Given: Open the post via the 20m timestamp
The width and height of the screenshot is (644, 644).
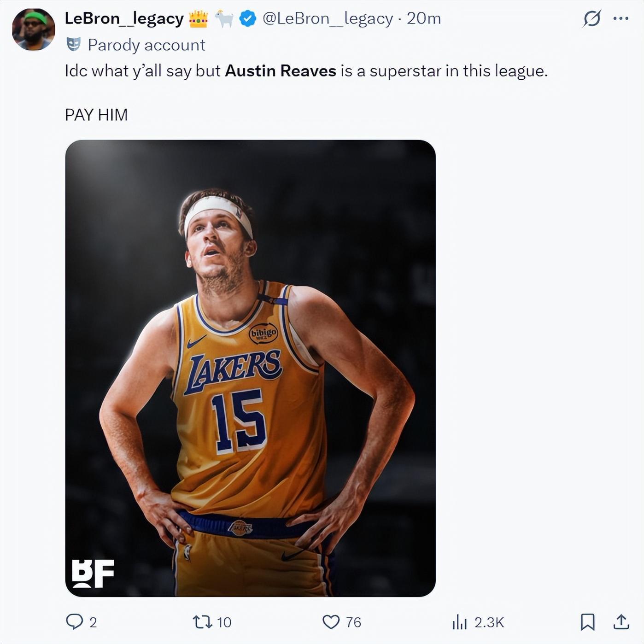Looking at the screenshot, I should pyautogui.click(x=424, y=19).
